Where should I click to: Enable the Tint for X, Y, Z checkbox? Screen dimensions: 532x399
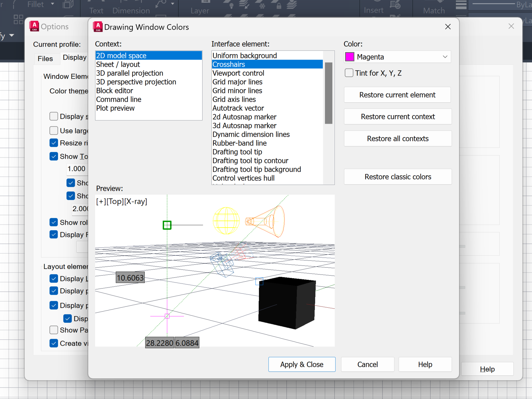(x=349, y=73)
